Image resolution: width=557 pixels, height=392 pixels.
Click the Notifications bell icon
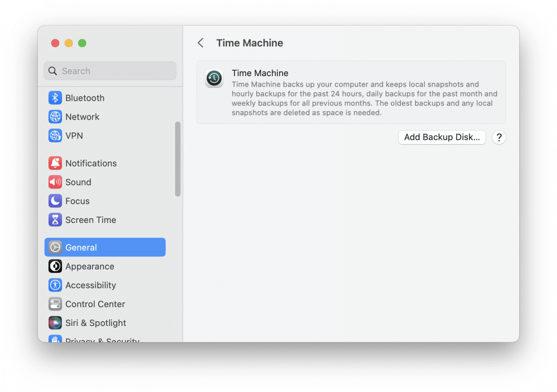pyautogui.click(x=55, y=163)
